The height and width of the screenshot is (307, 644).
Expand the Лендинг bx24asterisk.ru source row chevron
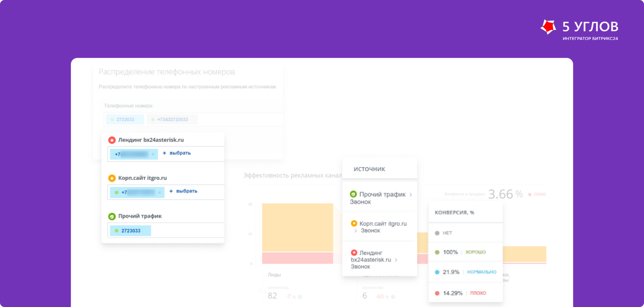[x=396, y=260]
